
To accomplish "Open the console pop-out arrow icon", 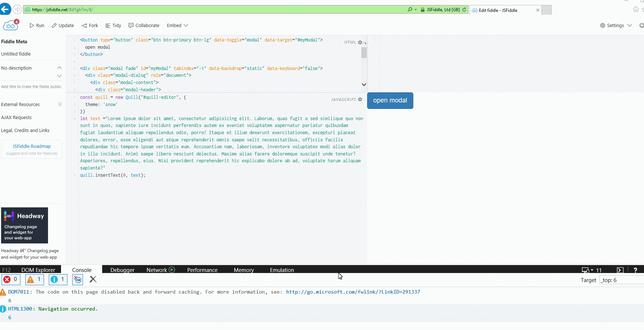I will click(621, 270).
